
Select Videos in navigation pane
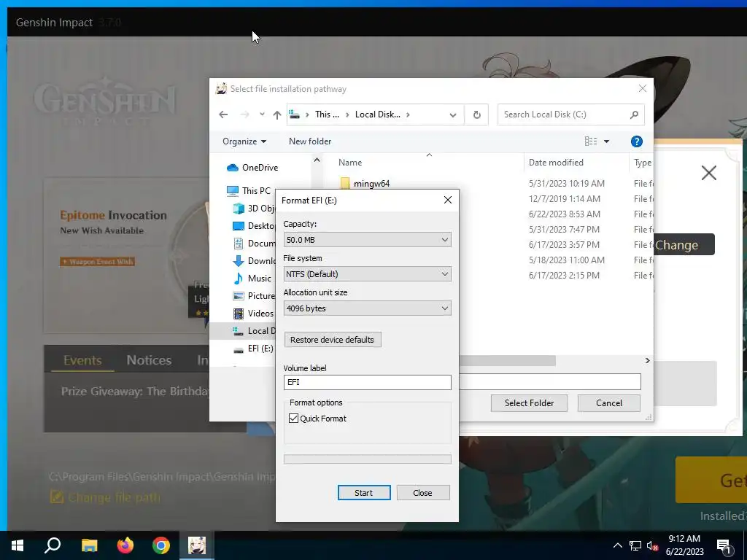(x=253, y=314)
